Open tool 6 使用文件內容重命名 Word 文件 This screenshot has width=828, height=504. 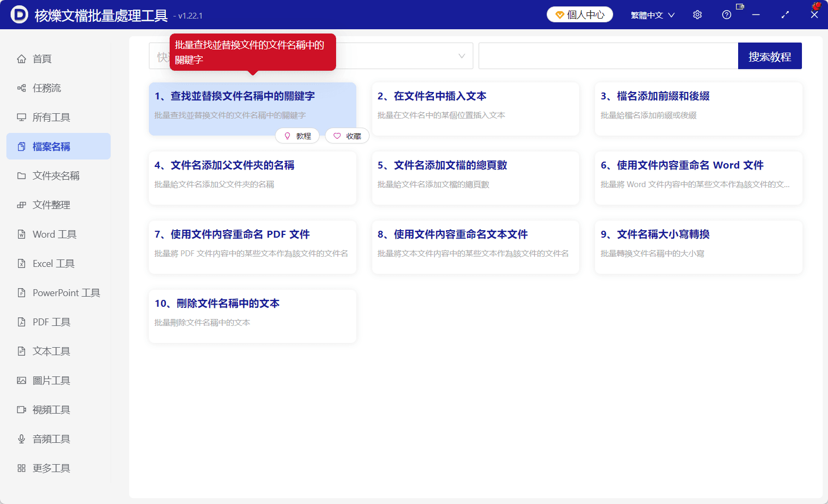(699, 178)
